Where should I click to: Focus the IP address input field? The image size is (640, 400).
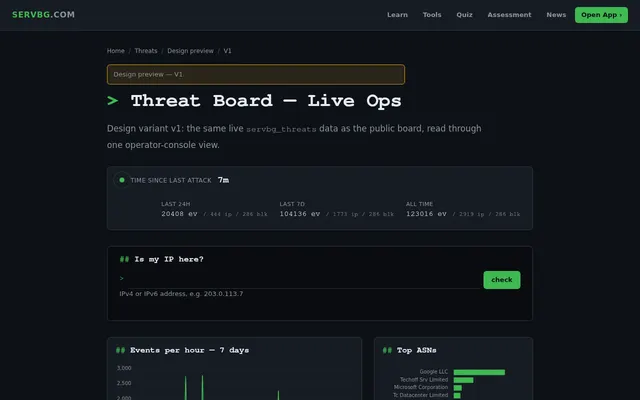pos(303,279)
